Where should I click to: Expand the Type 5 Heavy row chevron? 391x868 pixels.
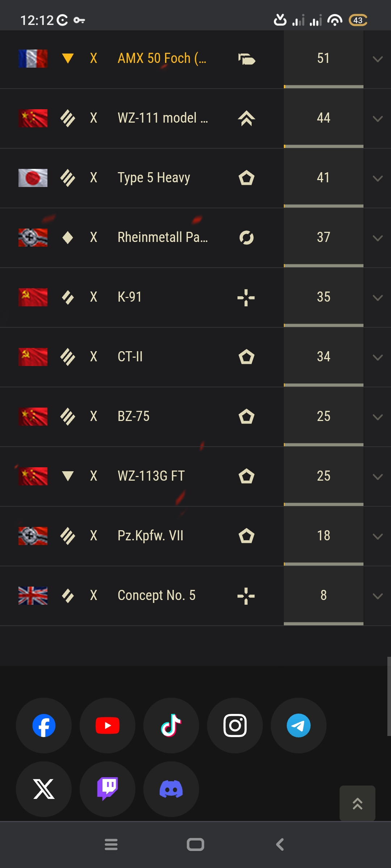coord(378,178)
